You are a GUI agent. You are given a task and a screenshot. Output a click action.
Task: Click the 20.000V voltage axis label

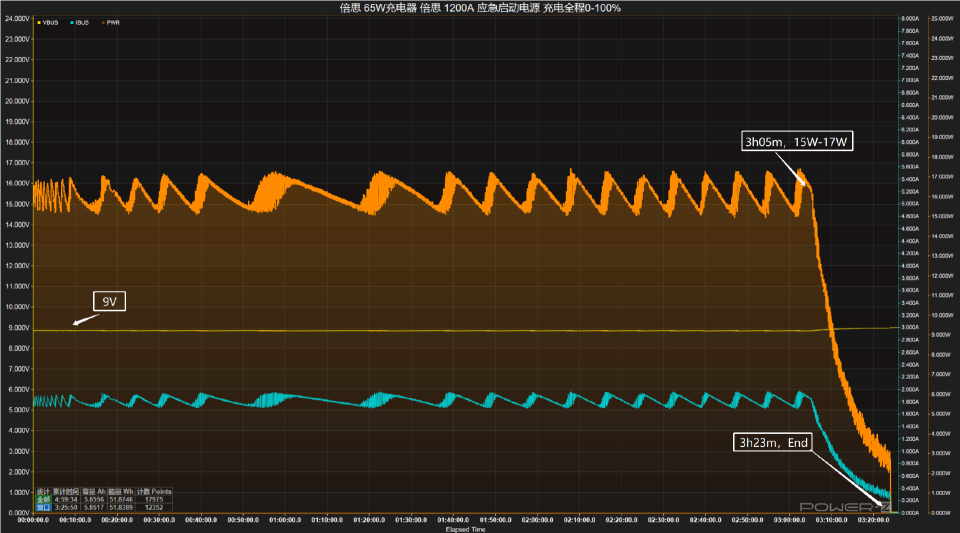[17, 101]
